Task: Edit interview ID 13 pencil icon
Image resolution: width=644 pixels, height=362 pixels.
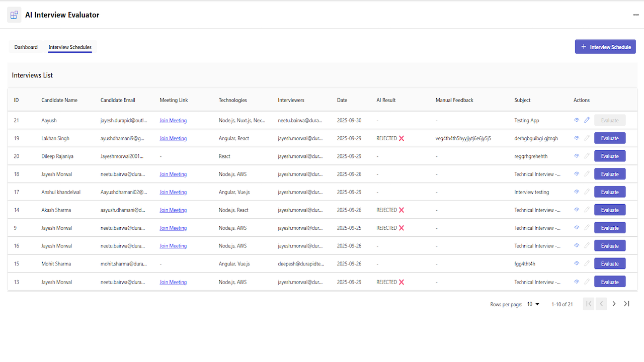Action: click(x=587, y=282)
